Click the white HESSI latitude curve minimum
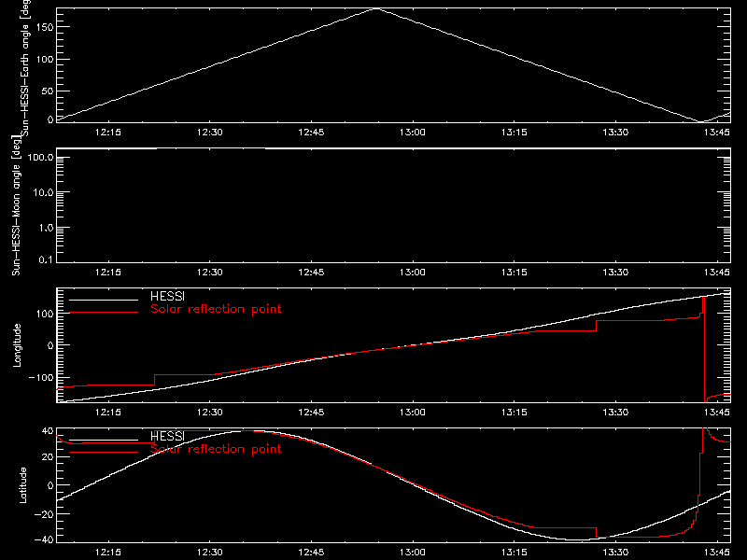 click(x=577, y=539)
